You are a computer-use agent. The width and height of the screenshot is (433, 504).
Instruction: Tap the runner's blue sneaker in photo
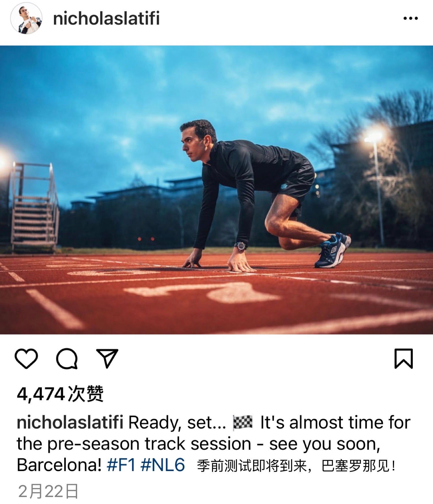[333, 250]
